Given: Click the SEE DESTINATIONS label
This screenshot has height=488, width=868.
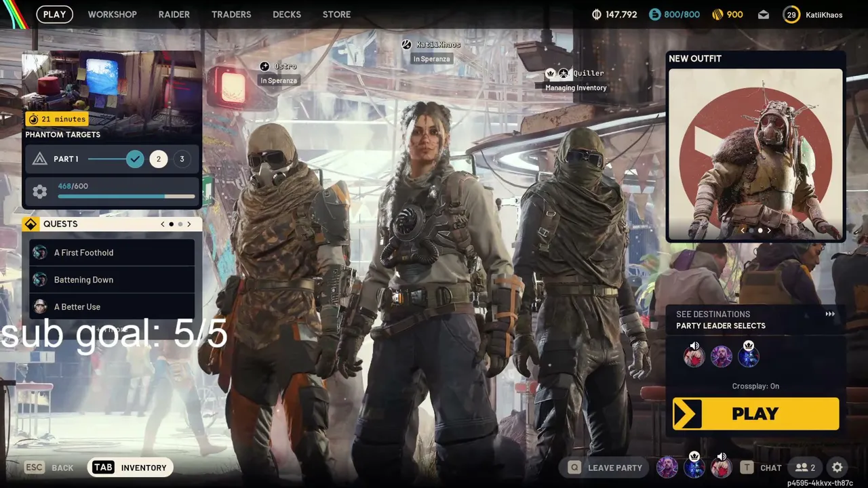Looking at the screenshot, I should tap(713, 314).
